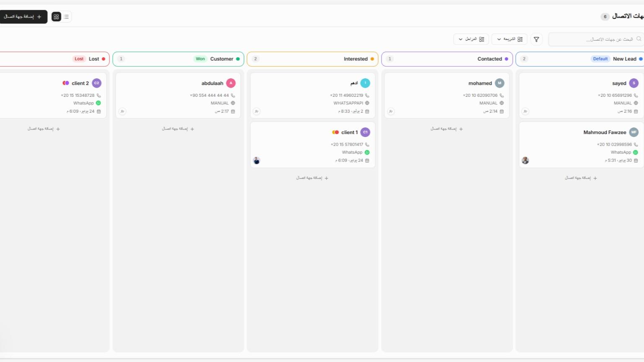This screenshot has width=644, height=362.
Task: Click the Lost badge in Lost header
Action: tap(79, 59)
